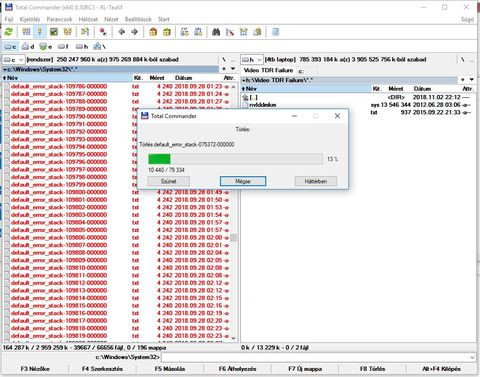Screen dimensions: 480x377
Task: Open right panel directory history arrow
Action: (x=472, y=80)
